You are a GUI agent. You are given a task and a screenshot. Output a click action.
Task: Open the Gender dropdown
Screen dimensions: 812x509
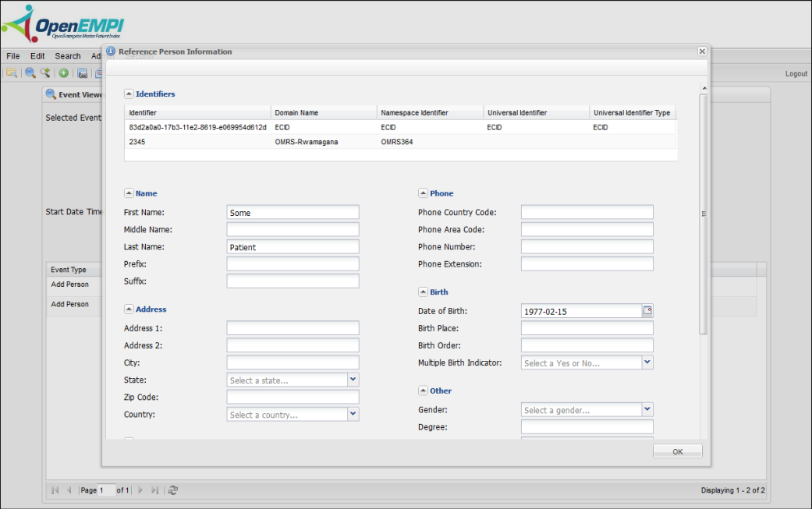(647, 409)
